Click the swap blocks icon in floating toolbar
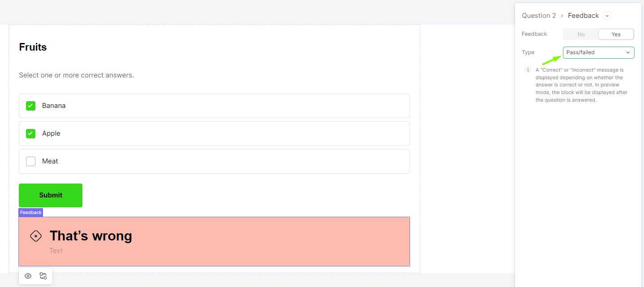 (43, 276)
